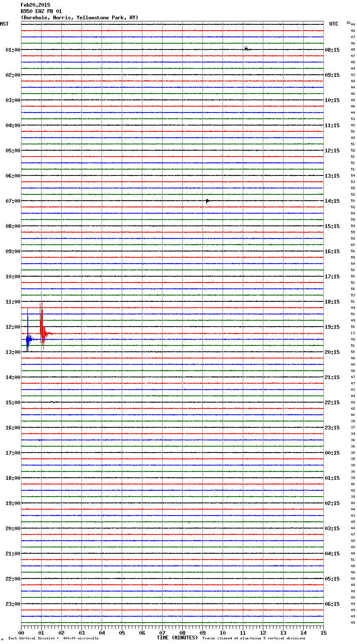Click the '04:00' MST time label
The height and width of the screenshot is (644, 357).
point(13,126)
